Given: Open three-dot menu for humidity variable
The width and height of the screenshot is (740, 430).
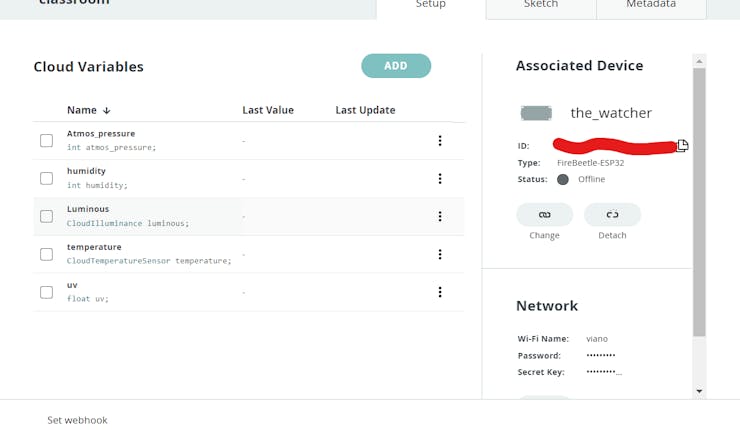Looking at the screenshot, I should point(440,179).
